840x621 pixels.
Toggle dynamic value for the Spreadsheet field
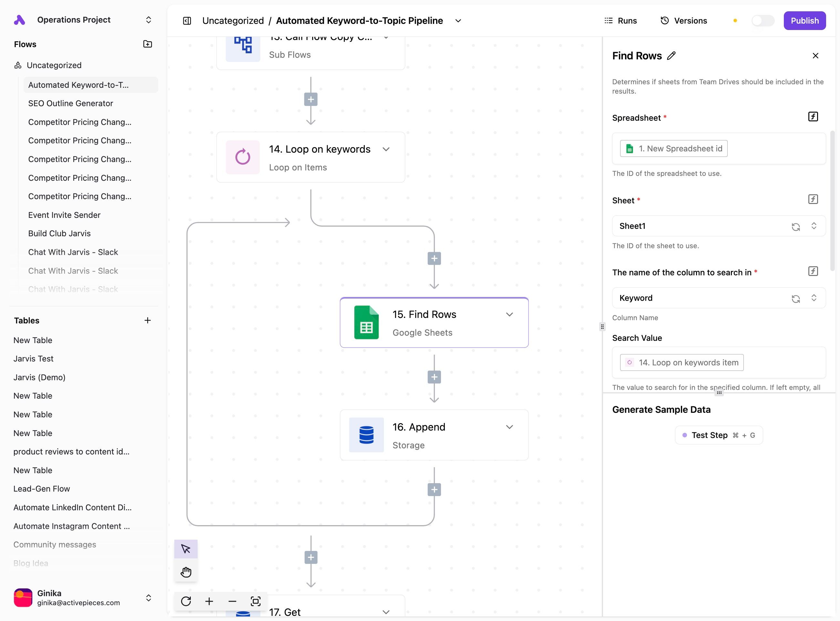(x=813, y=117)
